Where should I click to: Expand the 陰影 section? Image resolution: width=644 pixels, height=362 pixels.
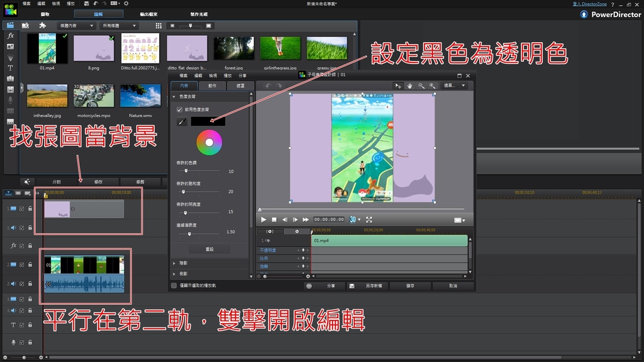(174, 263)
